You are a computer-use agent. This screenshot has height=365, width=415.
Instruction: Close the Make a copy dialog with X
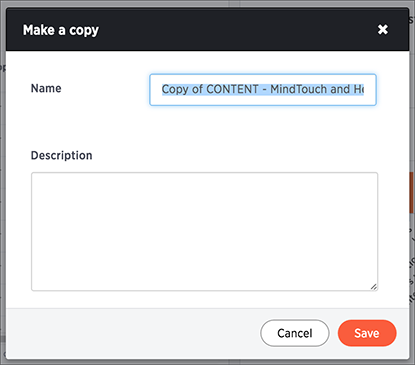383,29
